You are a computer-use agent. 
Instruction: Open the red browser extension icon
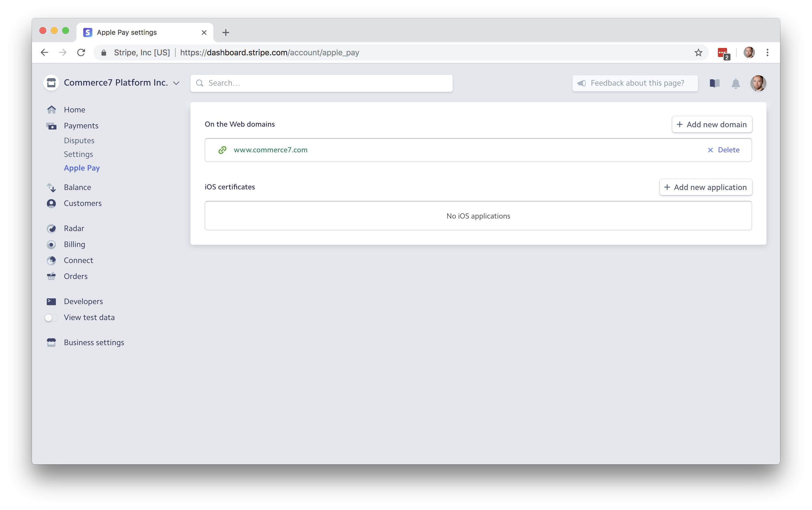723,53
